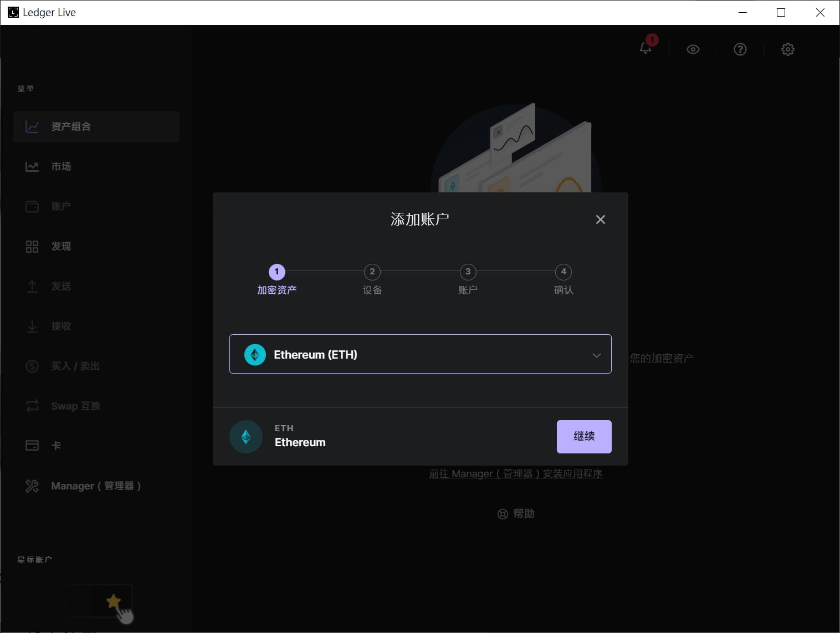The height and width of the screenshot is (633, 840).
Task: Open 市场 menu item
Action: [x=96, y=166]
